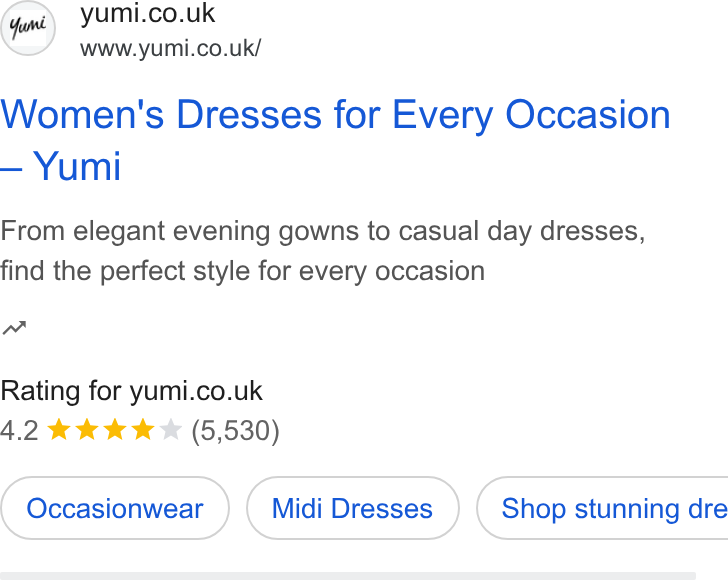Click the grey empty fifth star
This screenshot has width=728, height=580.
pyautogui.click(x=170, y=430)
